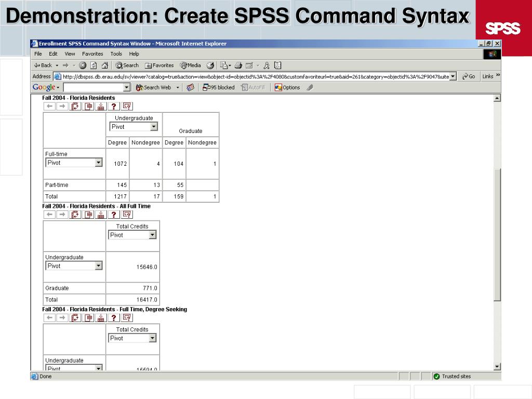The image size is (532, 399).
Task: Click the back arrow above the All Full Time table
Action: [x=49, y=215]
